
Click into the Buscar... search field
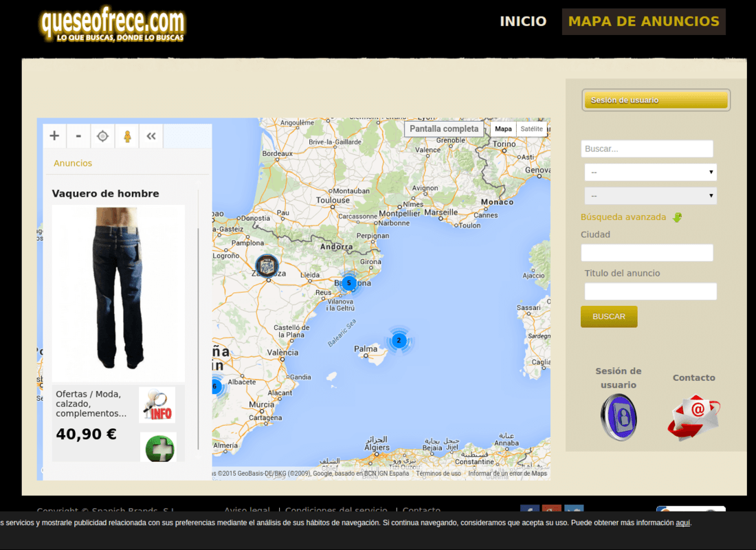point(647,148)
